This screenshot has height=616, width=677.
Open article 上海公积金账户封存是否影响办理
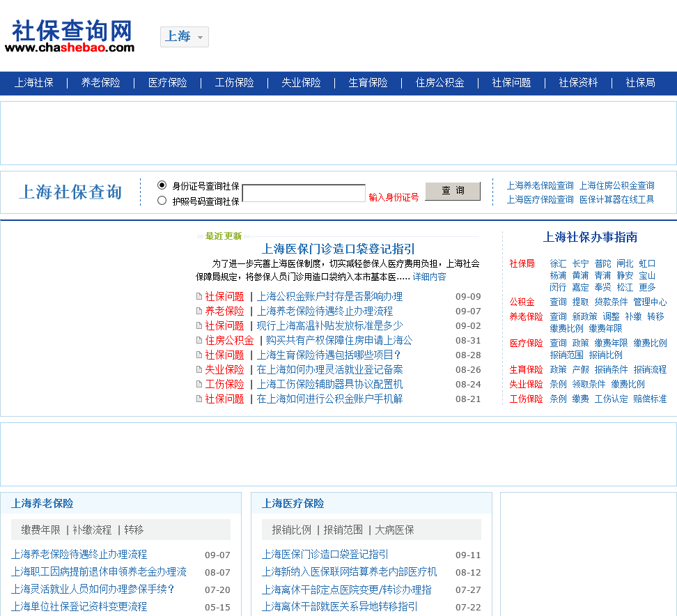[x=329, y=297]
